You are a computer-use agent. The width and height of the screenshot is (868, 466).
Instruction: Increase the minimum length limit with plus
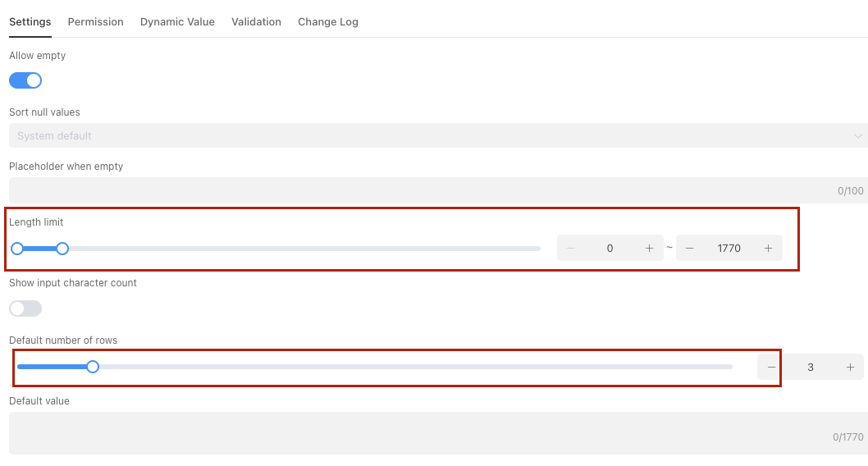(x=649, y=249)
